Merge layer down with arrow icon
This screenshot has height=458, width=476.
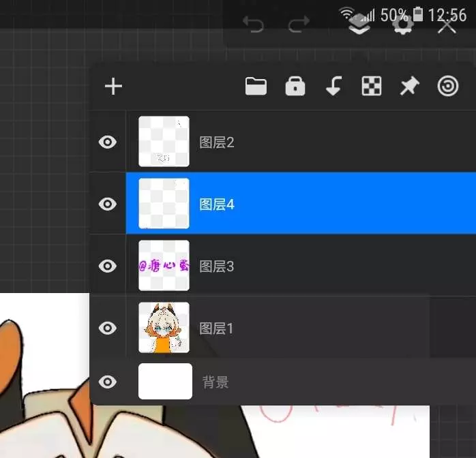click(333, 87)
